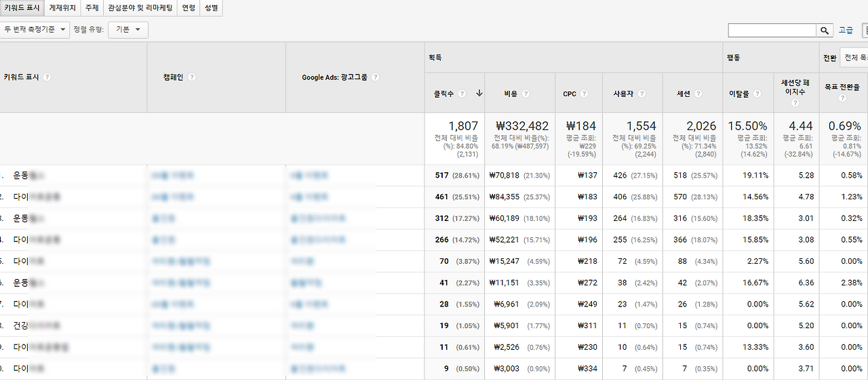The width and height of the screenshot is (868, 381).
Task: Click total sessions value 2,026
Action: point(701,126)
